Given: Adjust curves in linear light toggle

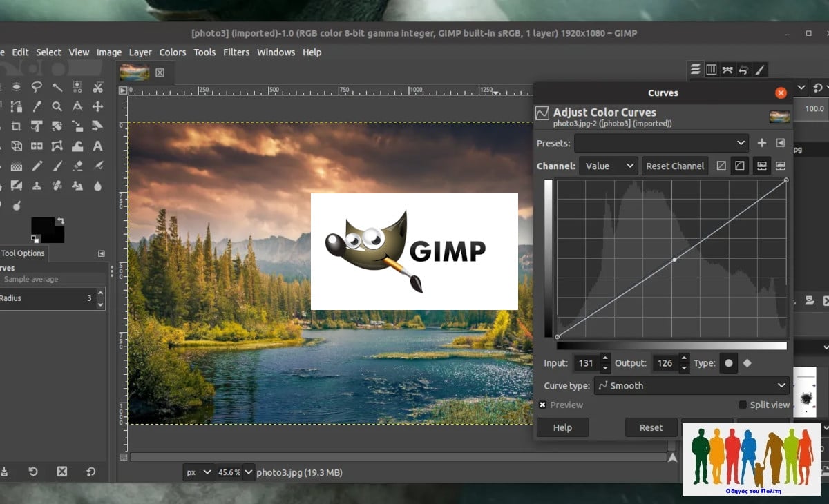Looking at the screenshot, I should click(x=721, y=166).
